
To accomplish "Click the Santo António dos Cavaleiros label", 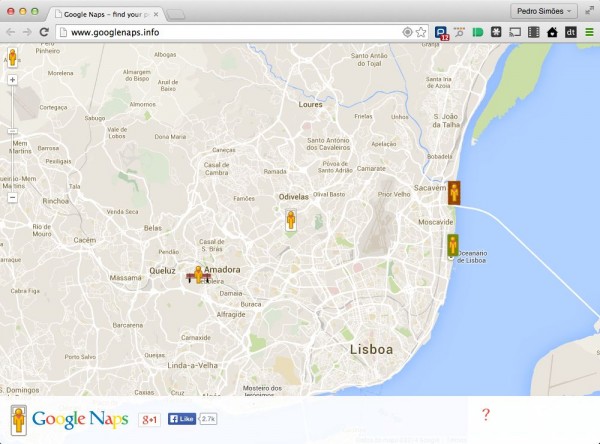I will (x=328, y=144).
